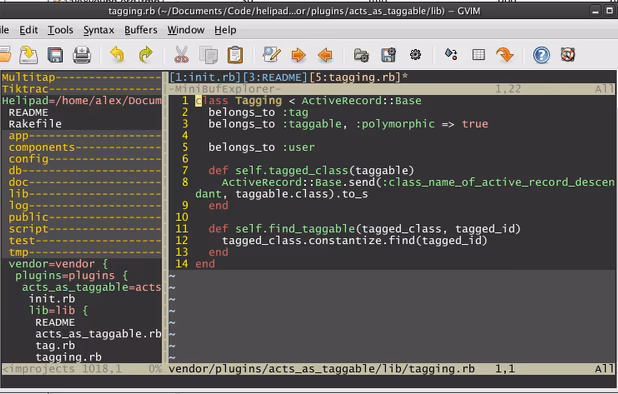
Task: Click the blue Help question mark icon
Action: pos(541,55)
